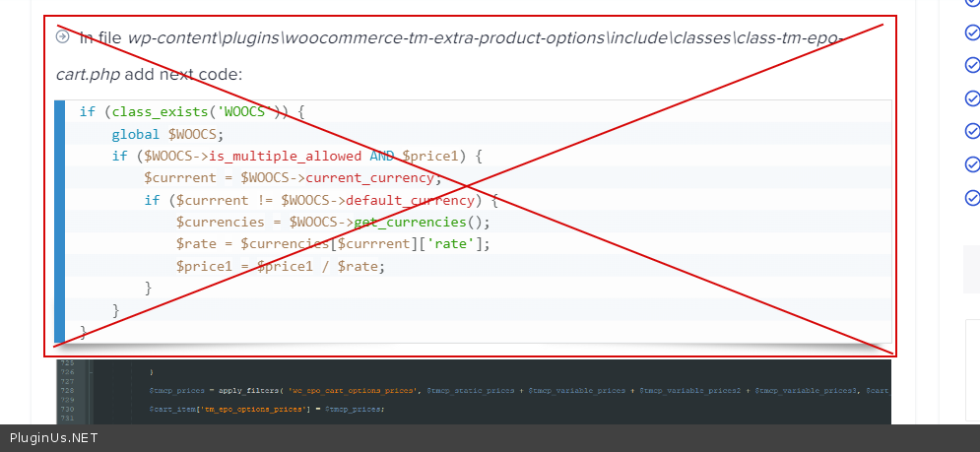Viewport: 980px width, 452px height.
Task: Click the "$rate = $currencies" code line
Action: (x=332, y=243)
